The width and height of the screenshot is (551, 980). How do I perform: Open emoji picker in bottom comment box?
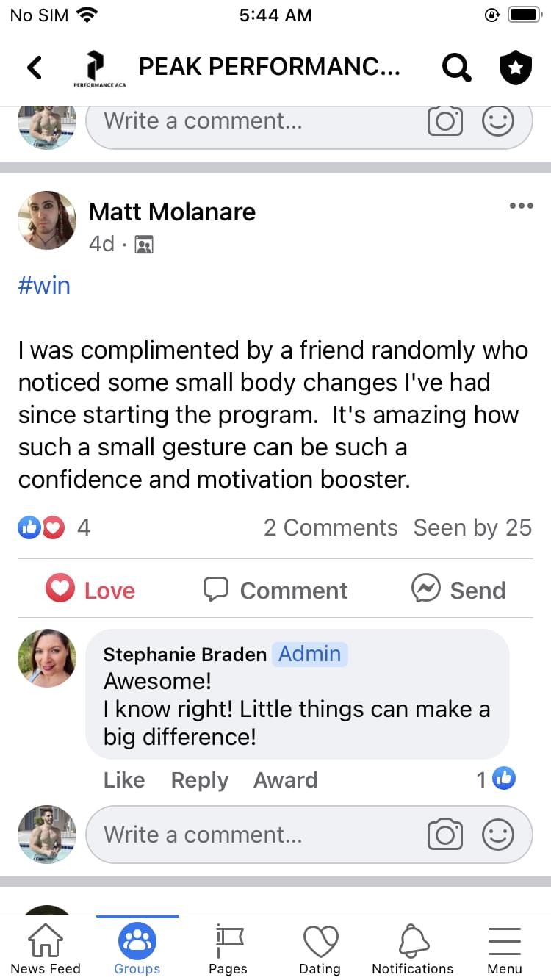497,835
